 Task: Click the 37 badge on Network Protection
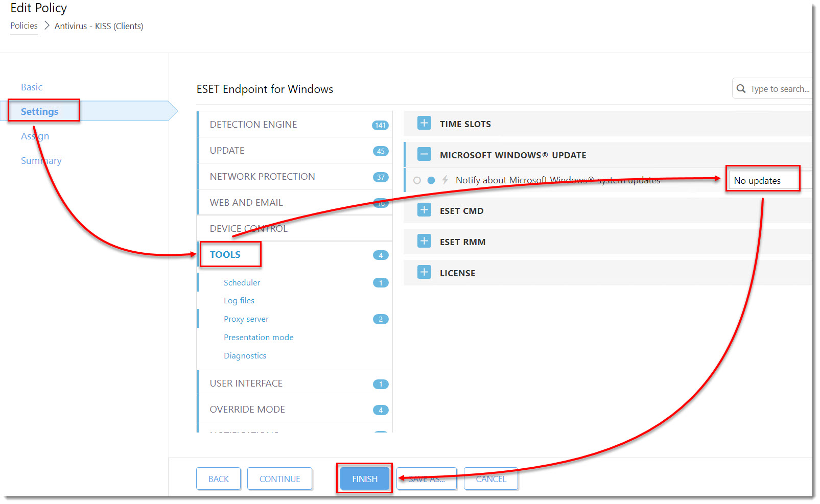point(381,177)
